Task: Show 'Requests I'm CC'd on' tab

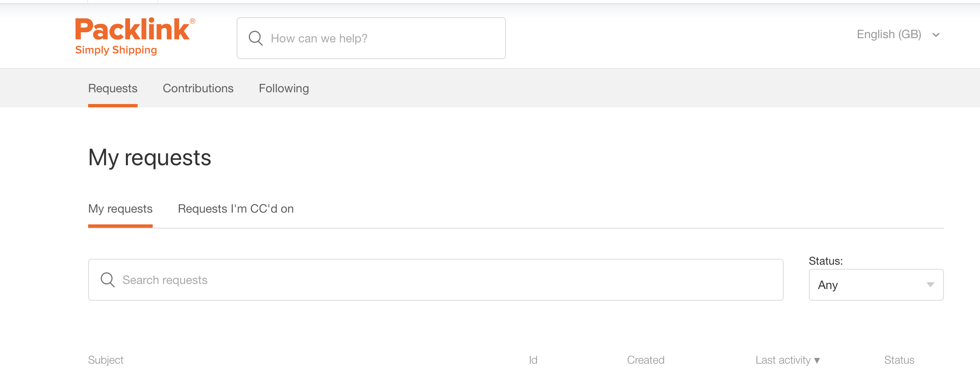Action: click(x=236, y=209)
